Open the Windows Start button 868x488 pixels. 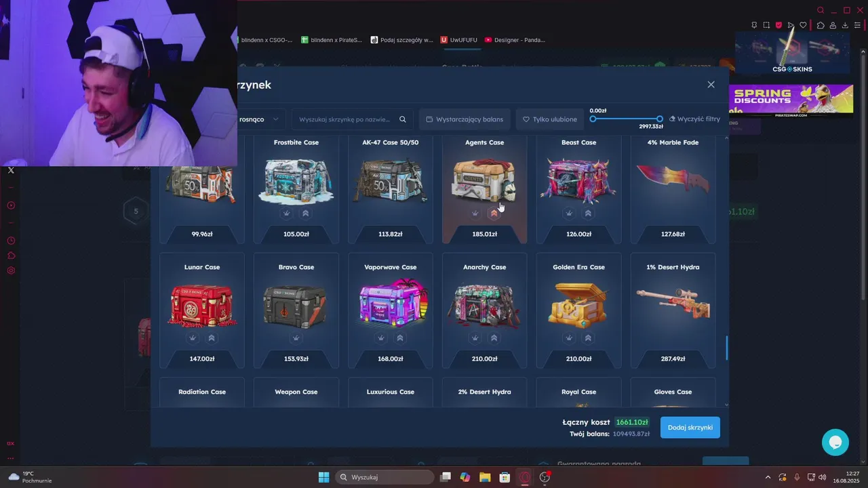pos(323,477)
